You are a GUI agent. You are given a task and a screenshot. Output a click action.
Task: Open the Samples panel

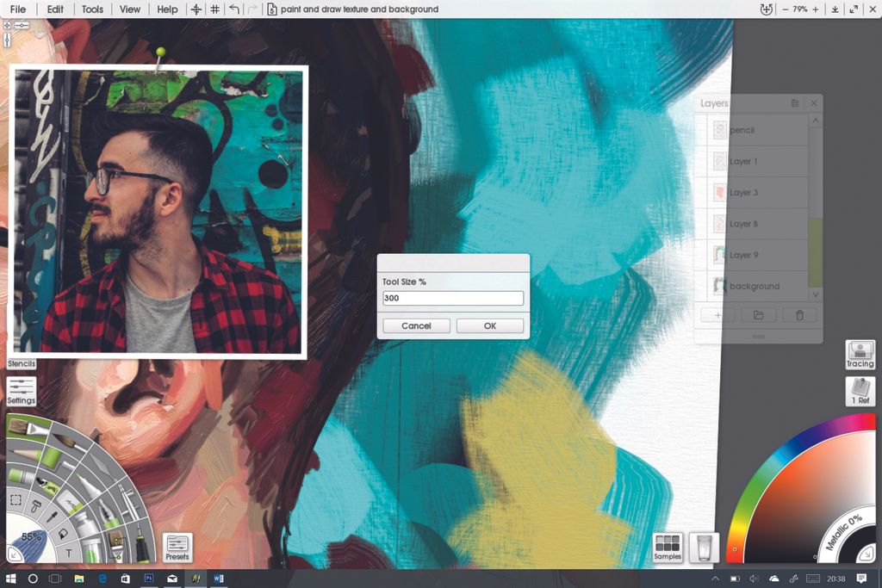coord(668,547)
